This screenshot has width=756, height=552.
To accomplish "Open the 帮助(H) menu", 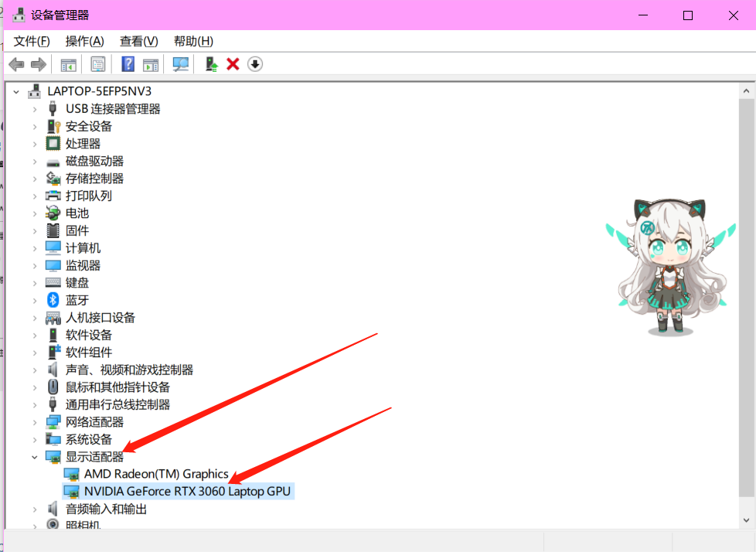I will (x=193, y=42).
